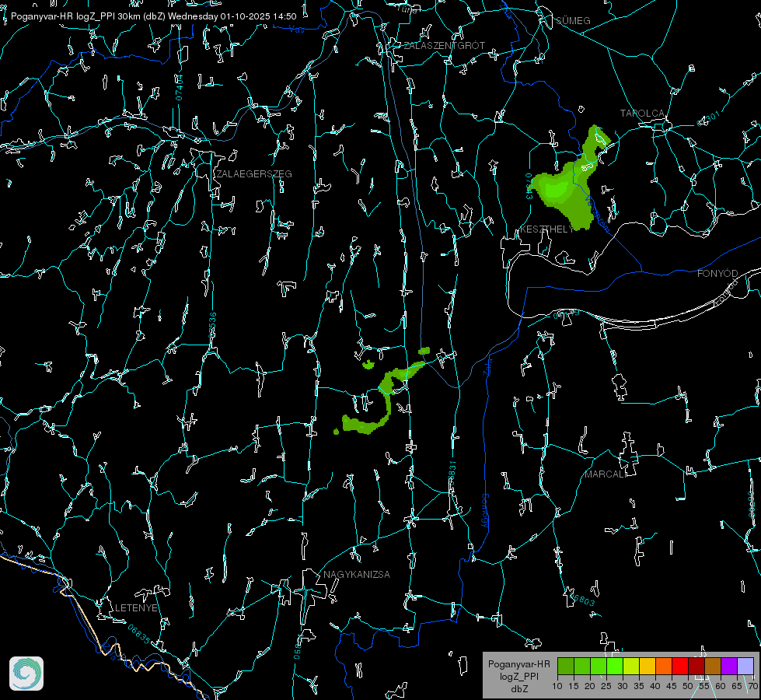This screenshot has height=700, width=761.
Task: Click the 06831 road number label
Action: click(x=452, y=474)
